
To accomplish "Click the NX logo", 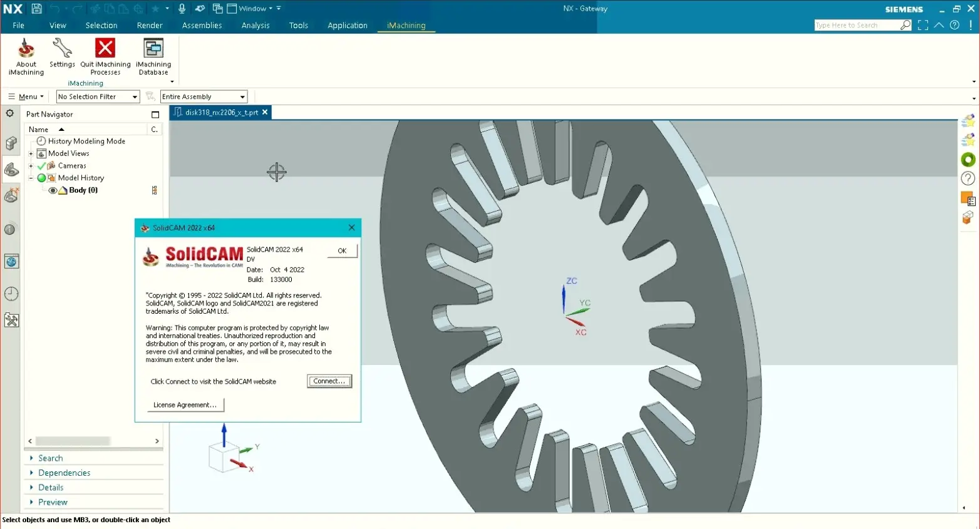I will point(13,9).
